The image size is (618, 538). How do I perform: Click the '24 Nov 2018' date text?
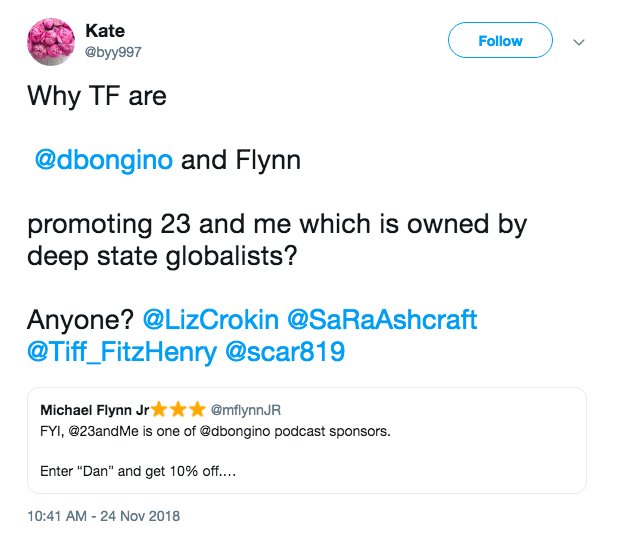(x=140, y=517)
